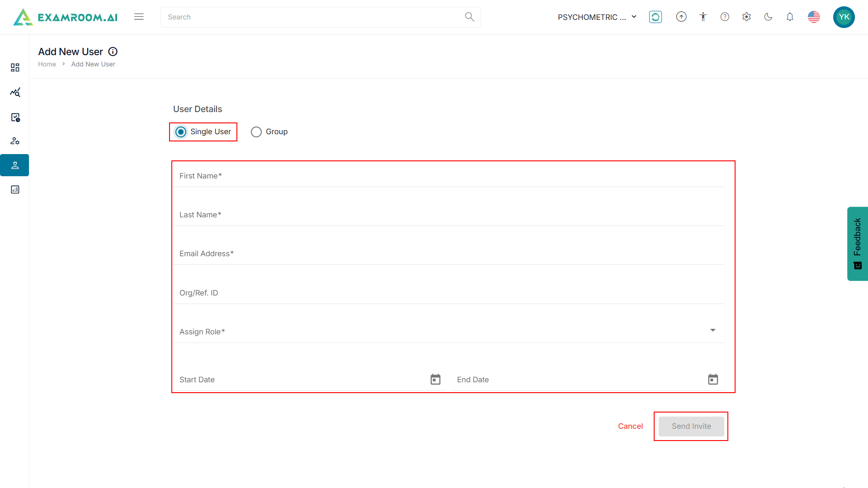The image size is (868, 488).
Task: Open the Start Date calendar picker
Action: (435, 380)
